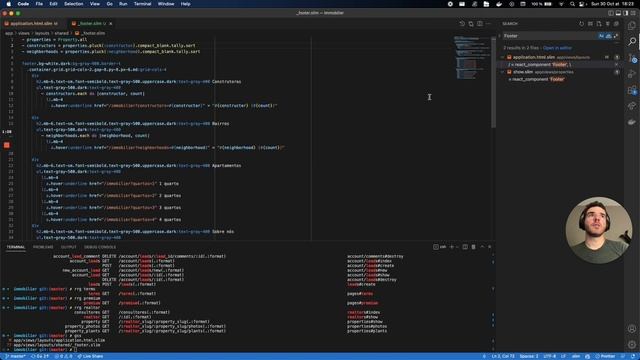The height and width of the screenshot is (360, 640).
Task: Open the Selection menu
Action: pos(73,4)
